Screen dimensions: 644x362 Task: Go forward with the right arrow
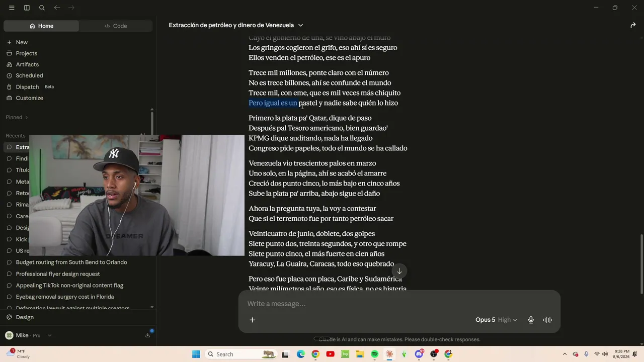71,8
